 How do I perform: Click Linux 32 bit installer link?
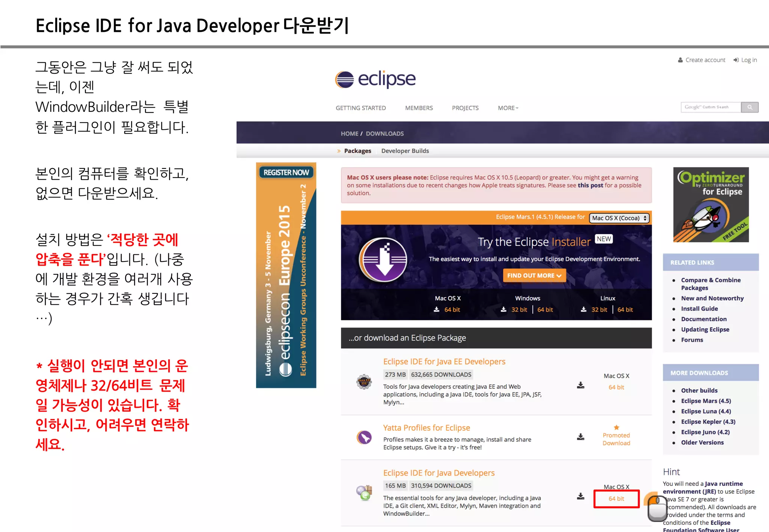pos(599,310)
